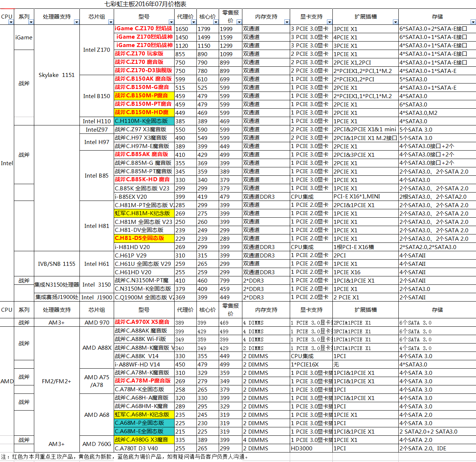Open the 系列 column filter dropdown
476x462 pixels.
pyautogui.click(x=31, y=22)
